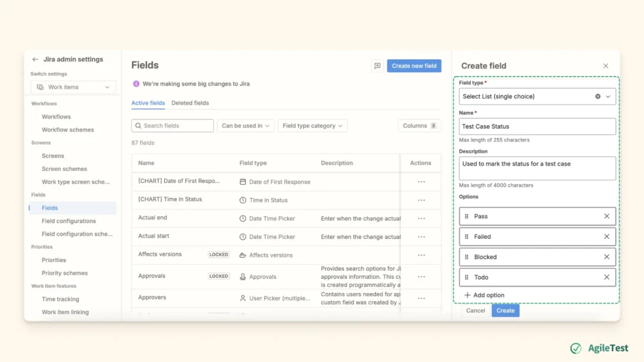Open Priorities in the sidebar
This screenshot has height=362, width=644.
click(54, 260)
